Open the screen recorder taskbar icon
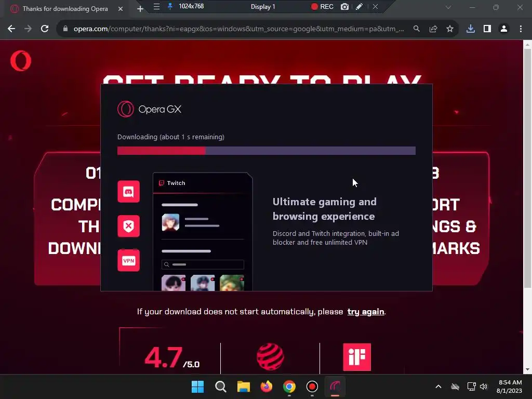The image size is (532, 399). tap(312, 387)
